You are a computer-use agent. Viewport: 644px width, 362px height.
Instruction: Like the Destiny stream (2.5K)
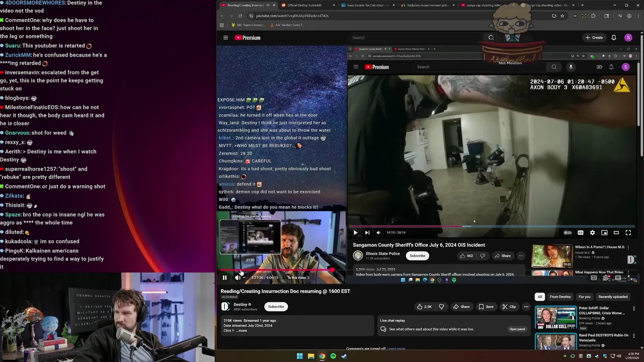[425, 307]
